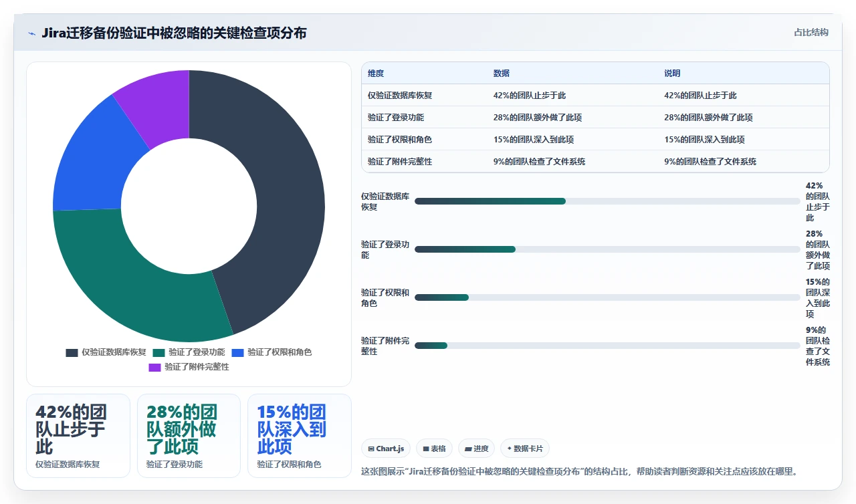
Task: Click the Jira迁移备份验证 chart title
Action: click(x=174, y=33)
